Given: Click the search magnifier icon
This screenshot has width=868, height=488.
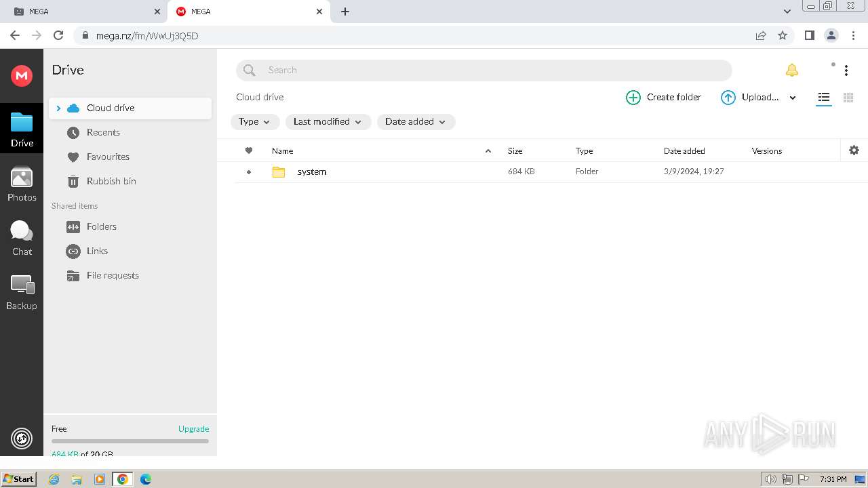Looking at the screenshot, I should pyautogui.click(x=249, y=70).
